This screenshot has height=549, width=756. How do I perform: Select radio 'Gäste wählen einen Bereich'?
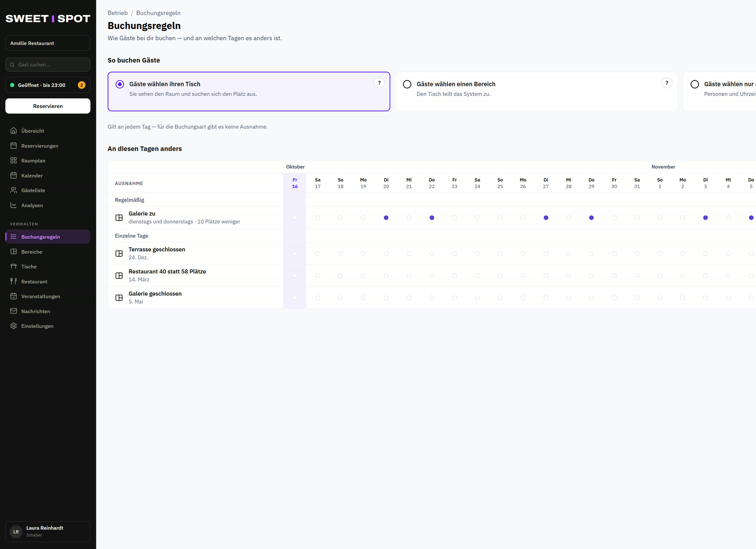pyautogui.click(x=407, y=84)
